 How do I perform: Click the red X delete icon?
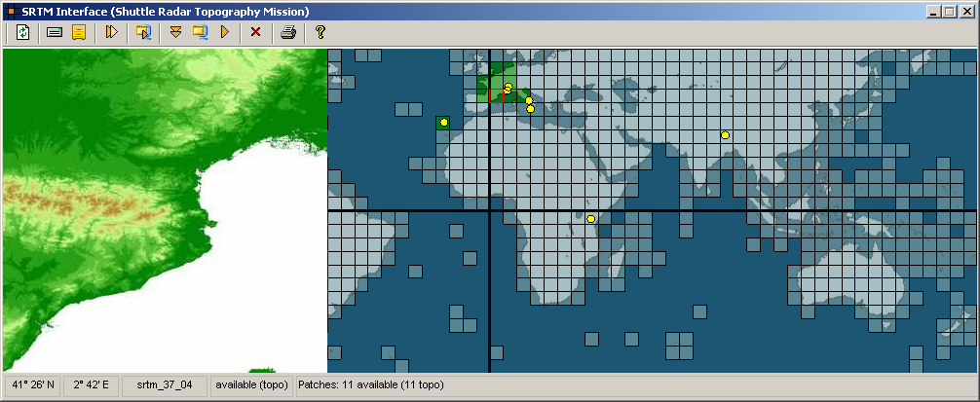(x=255, y=32)
